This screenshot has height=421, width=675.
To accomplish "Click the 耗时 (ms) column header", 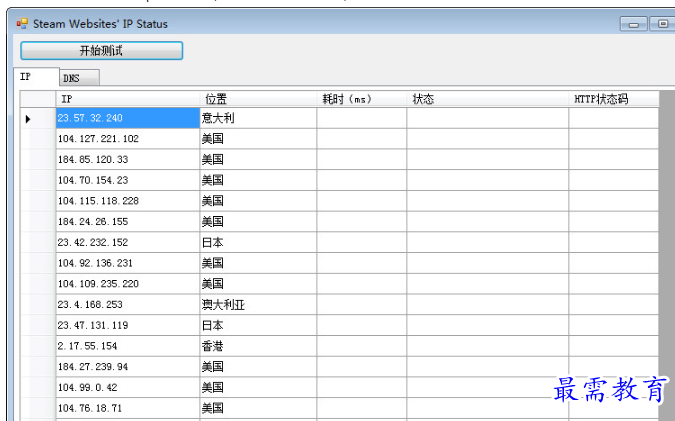I will tap(362, 99).
